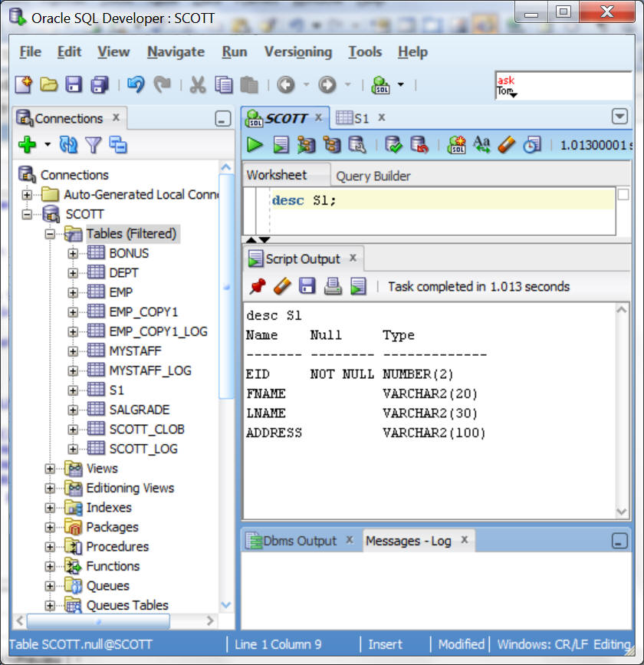The width and height of the screenshot is (644, 665).
Task: Collapse the SCOTT connection node
Action: [27, 214]
